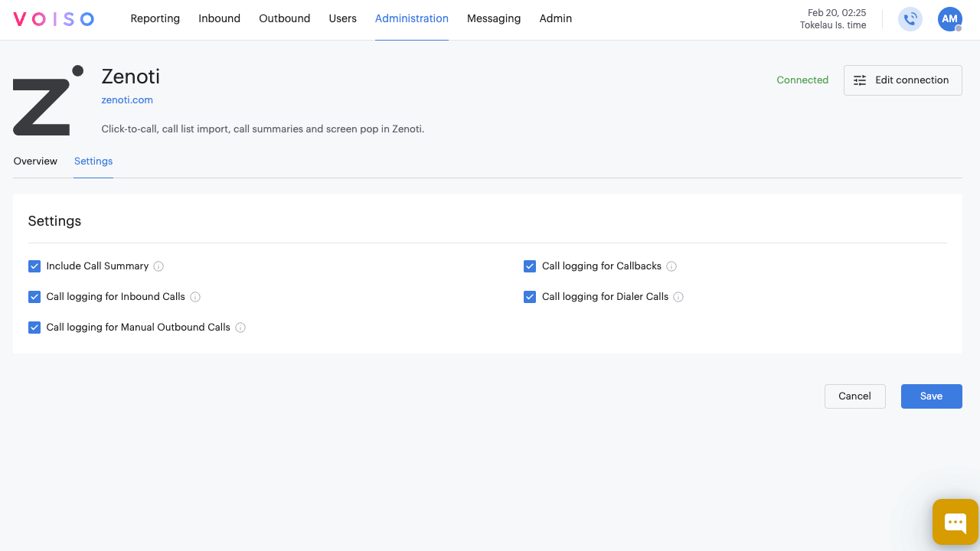
Task: Uncheck Call logging for Inbound Calls
Action: pos(34,296)
